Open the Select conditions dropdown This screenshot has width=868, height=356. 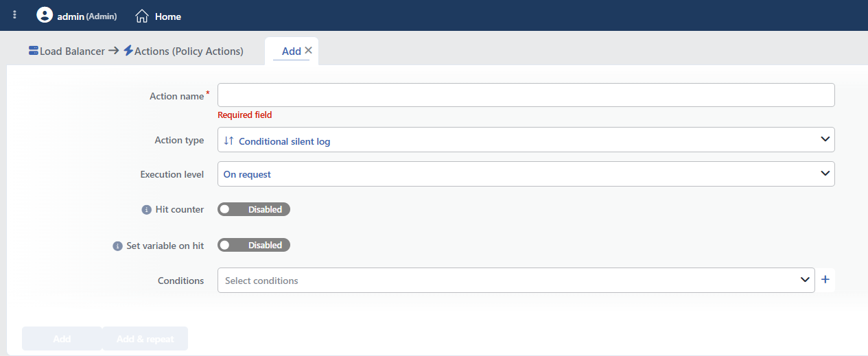pos(516,280)
